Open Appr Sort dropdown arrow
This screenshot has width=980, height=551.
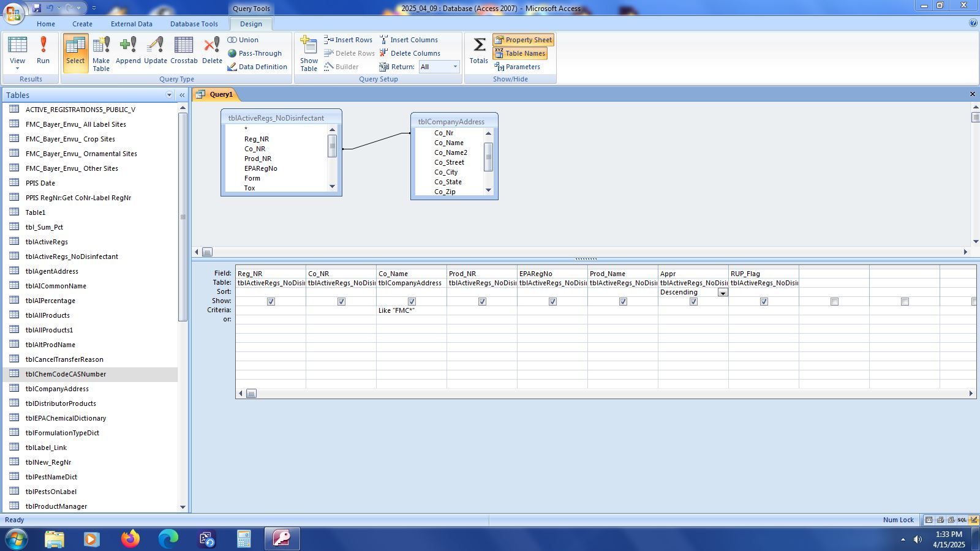click(723, 293)
